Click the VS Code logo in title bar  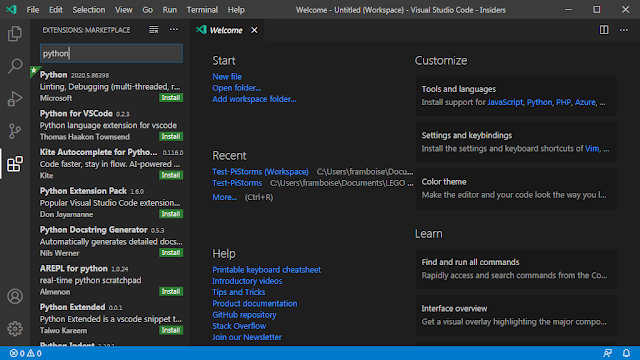(x=11, y=9)
